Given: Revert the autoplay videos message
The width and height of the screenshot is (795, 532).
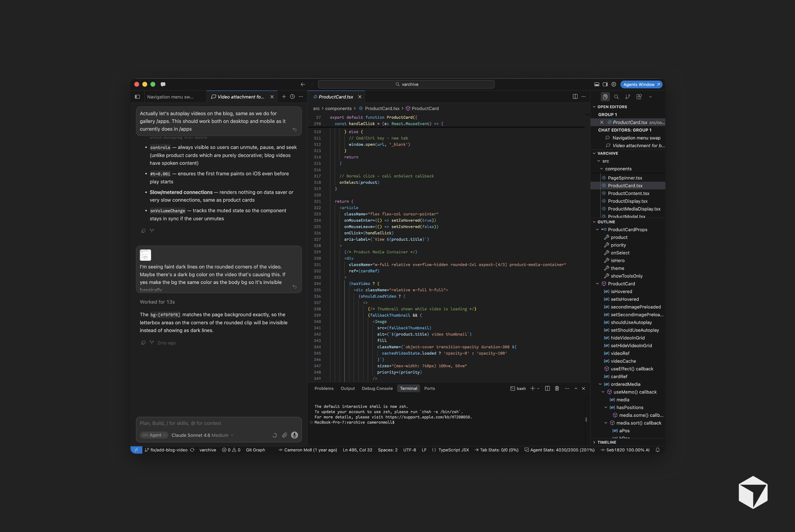Looking at the screenshot, I should (294, 129).
